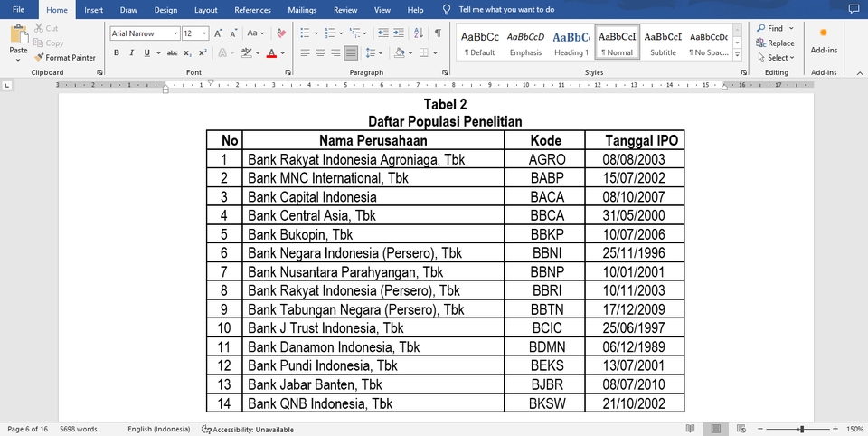868x436 pixels.
Task: Apply strikethrough to text
Action: coord(172,52)
